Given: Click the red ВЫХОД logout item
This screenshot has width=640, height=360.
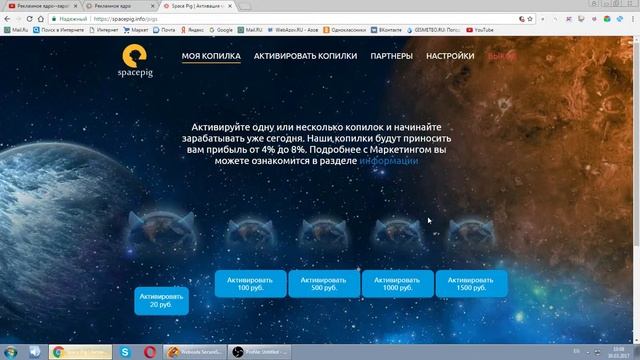Looking at the screenshot, I should (x=502, y=56).
